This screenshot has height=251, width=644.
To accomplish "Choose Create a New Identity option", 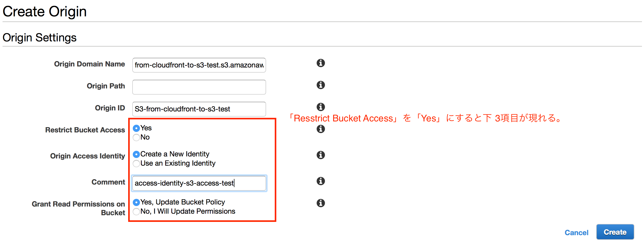I will tap(136, 154).
